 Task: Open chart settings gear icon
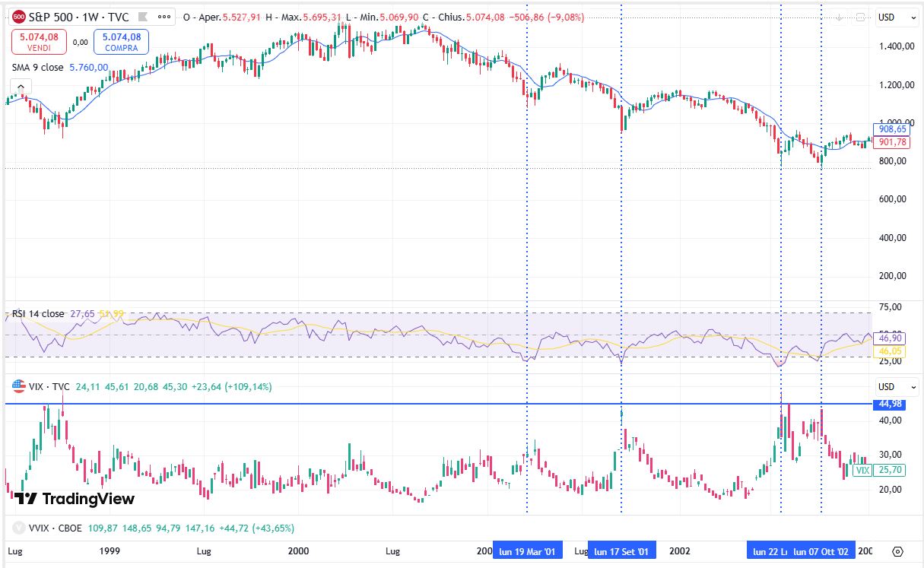(897, 551)
